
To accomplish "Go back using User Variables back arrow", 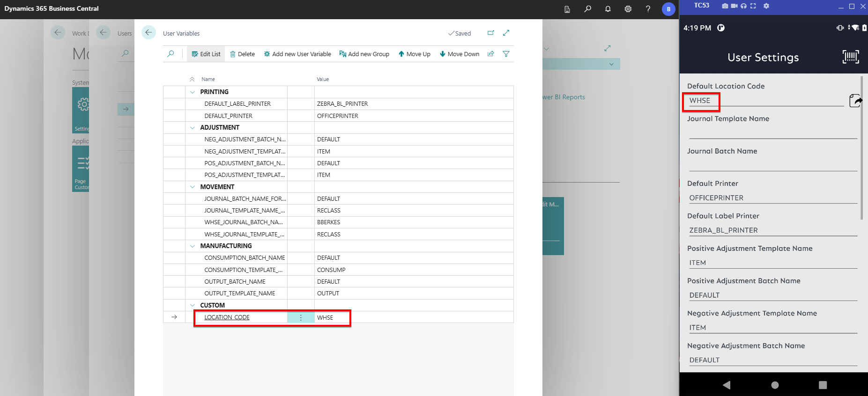I will tap(148, 33).
